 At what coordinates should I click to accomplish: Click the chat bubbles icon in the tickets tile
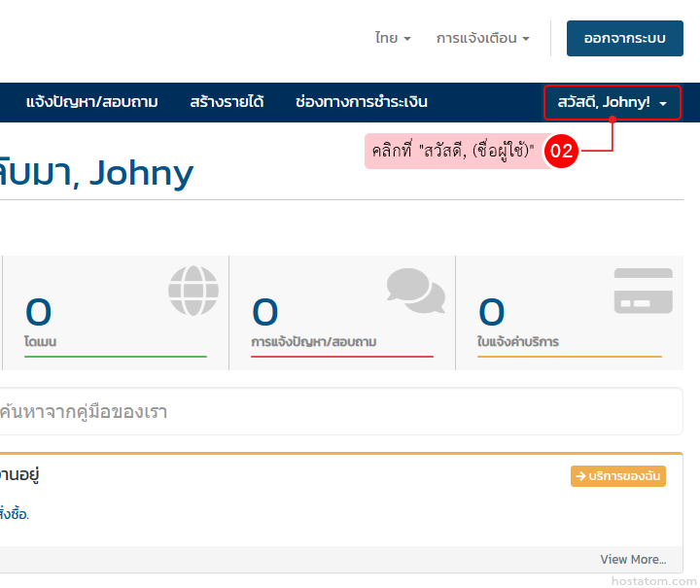click(x=415, y=291)
